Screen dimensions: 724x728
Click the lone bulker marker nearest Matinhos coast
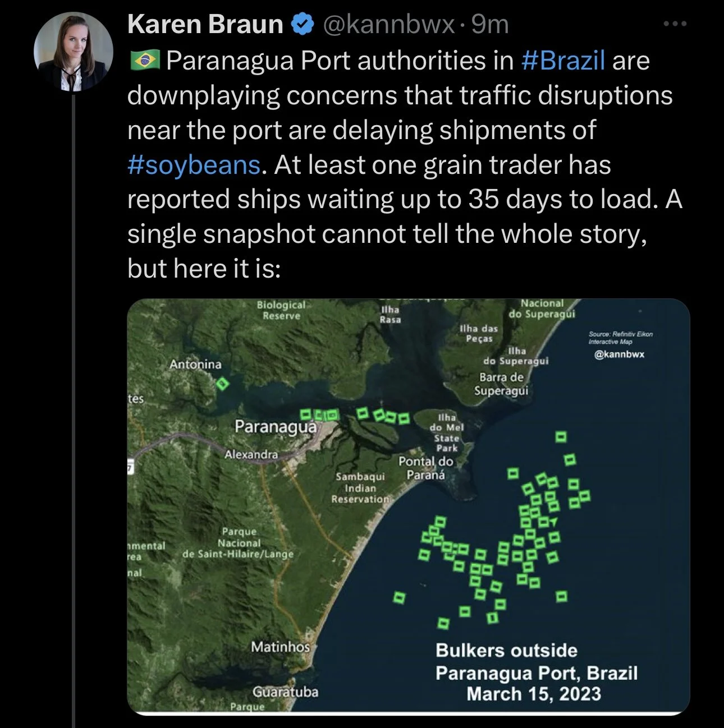tap(399, 597)
